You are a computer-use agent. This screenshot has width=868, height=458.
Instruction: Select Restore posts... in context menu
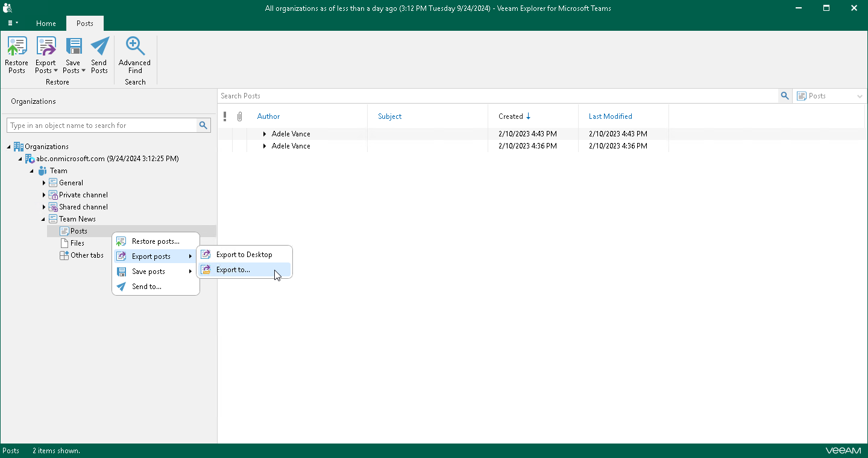pos(156,241)
